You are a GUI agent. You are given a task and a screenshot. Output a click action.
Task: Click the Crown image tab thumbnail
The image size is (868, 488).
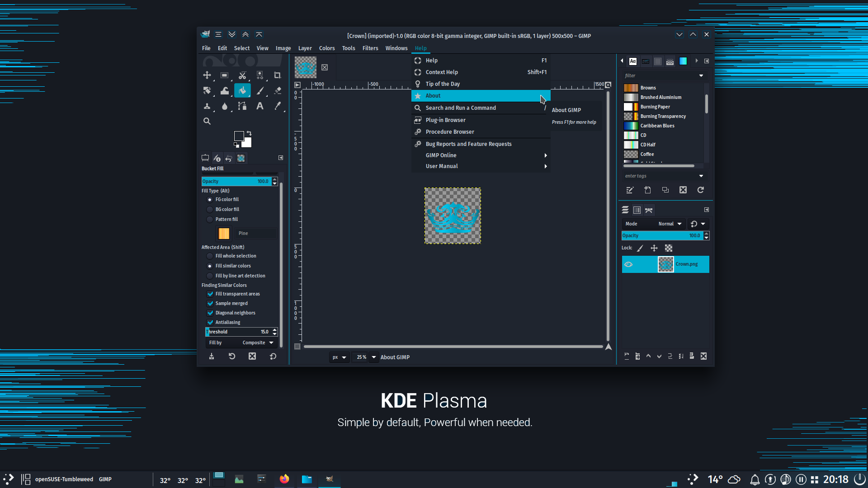pyautogui.click(x=306, y=67)
